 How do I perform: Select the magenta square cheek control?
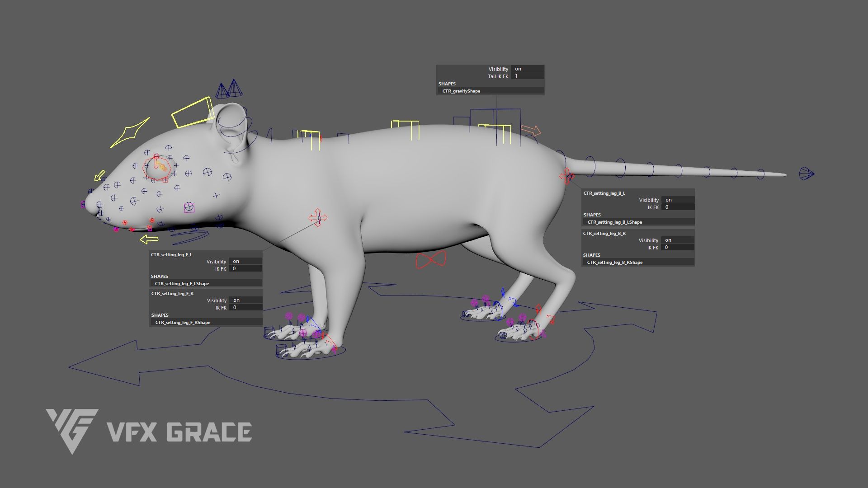coord(189,208)
